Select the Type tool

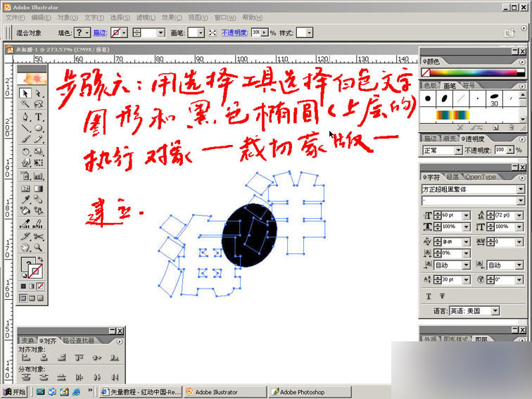(38, 117)
